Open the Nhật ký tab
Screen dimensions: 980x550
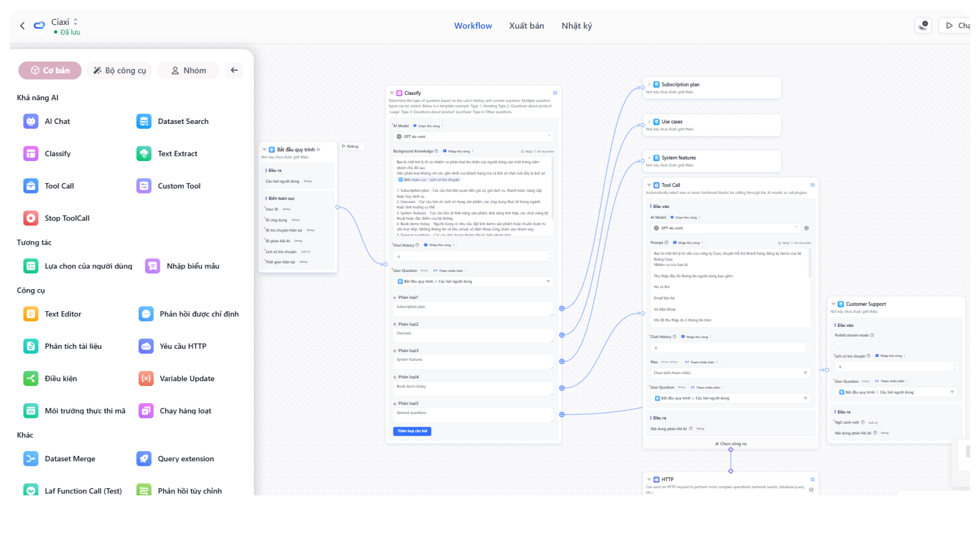(577, 26)
